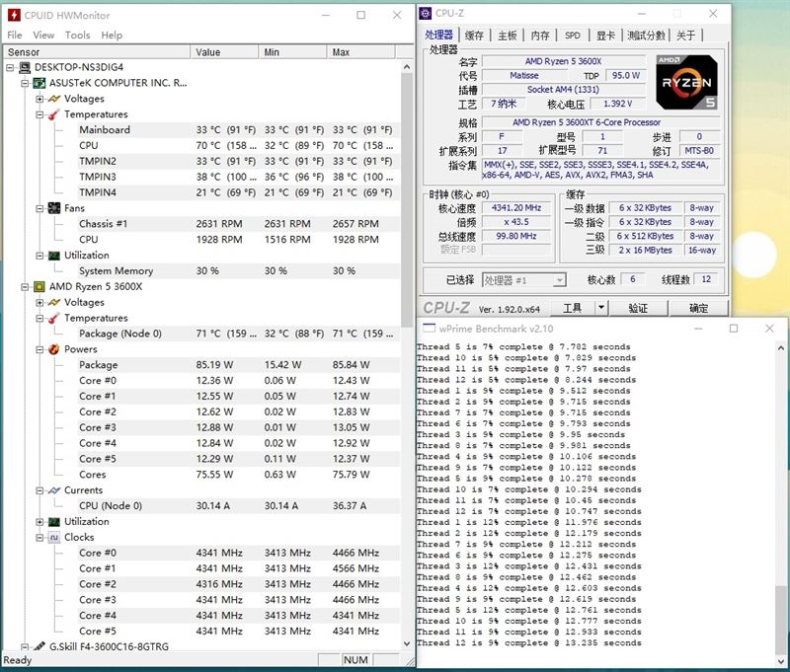Switch to the SPD tab in CPU-Z
Screen dimensions: 790x672
point(573,36)
